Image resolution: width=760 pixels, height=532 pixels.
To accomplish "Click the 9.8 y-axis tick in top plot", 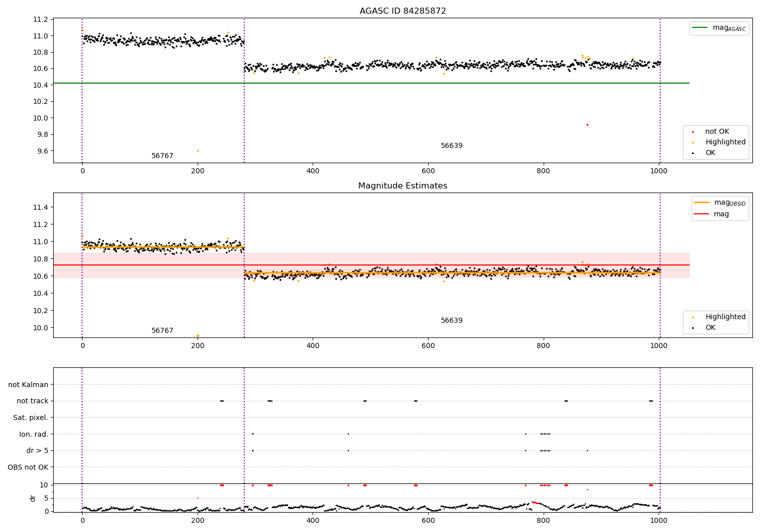I will click(43, 135).
